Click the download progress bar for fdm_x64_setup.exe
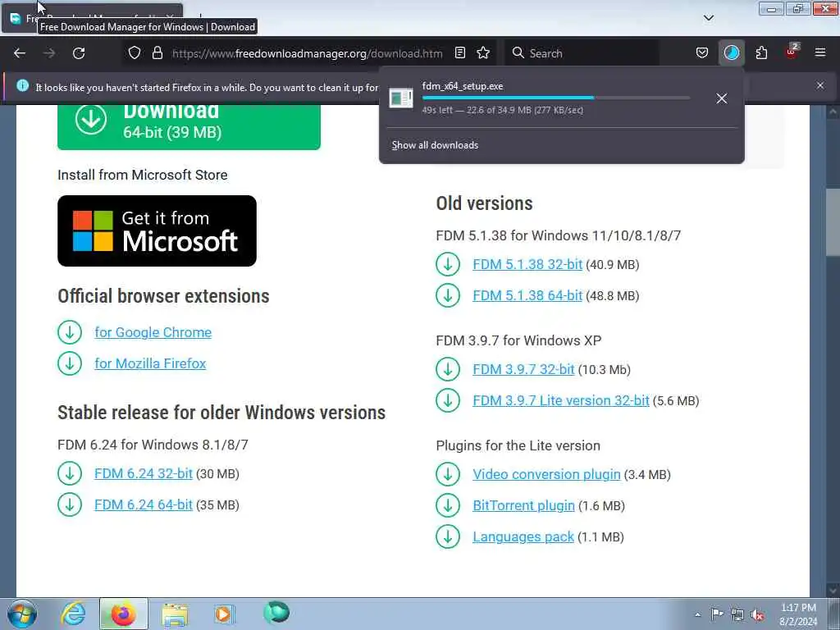The width and height of the screenshot is (840, 630). point(556,98)
